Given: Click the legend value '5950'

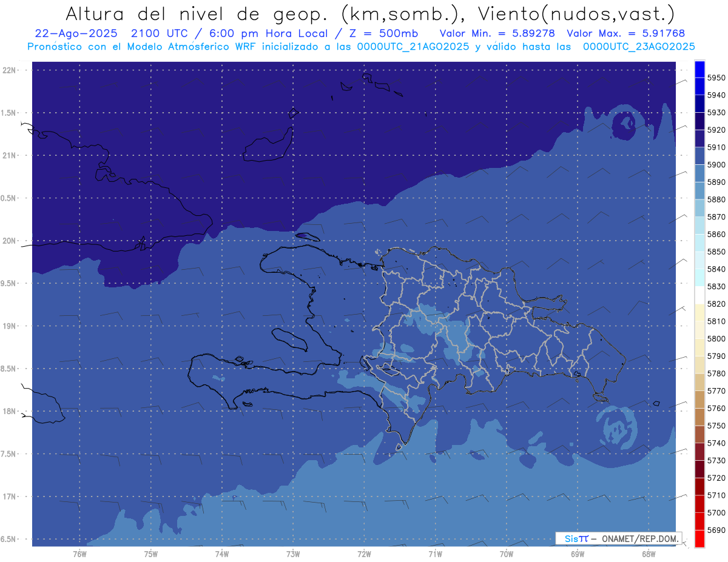Looking at the screenshot, I should click(716, 78).
